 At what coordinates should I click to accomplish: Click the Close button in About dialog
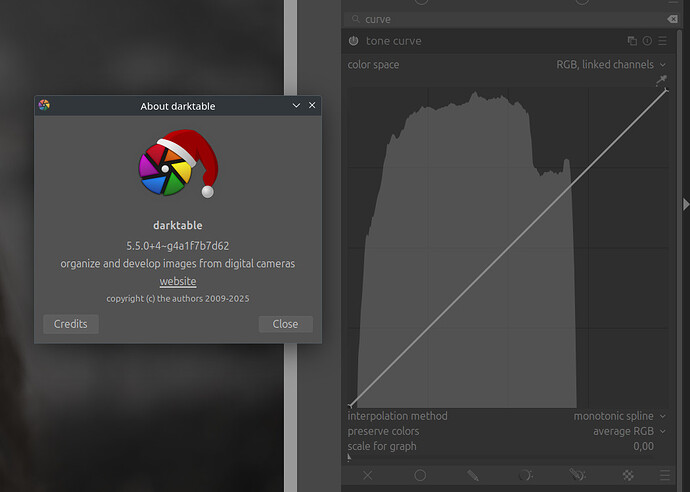click(x=286, y=324)
